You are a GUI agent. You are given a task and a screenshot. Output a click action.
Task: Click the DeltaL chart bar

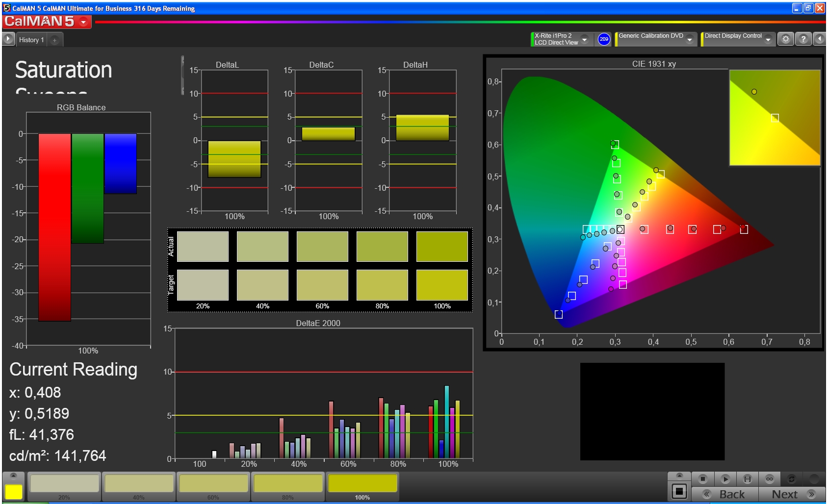click(234, 159)
